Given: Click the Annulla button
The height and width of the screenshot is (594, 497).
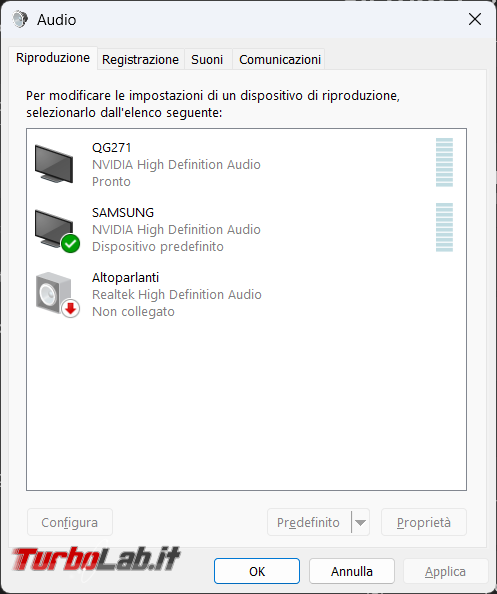Looking at the screenshot, I should click(x=352, y=571).
